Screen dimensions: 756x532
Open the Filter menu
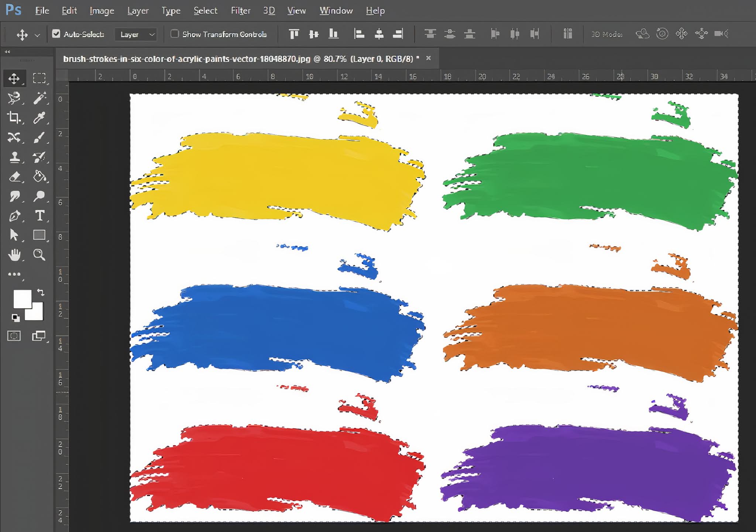click(241, 11)
